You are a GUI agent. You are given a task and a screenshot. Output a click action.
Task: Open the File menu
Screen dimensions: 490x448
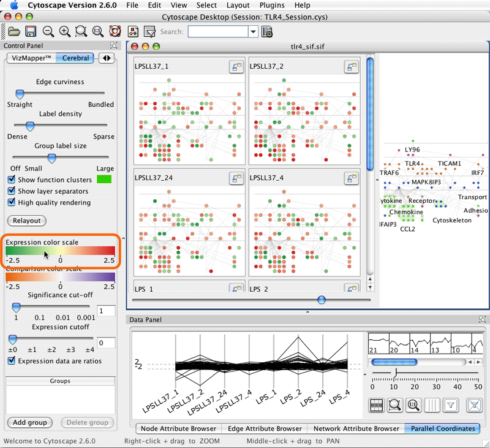pyautogui.click(x=132, y=6)
